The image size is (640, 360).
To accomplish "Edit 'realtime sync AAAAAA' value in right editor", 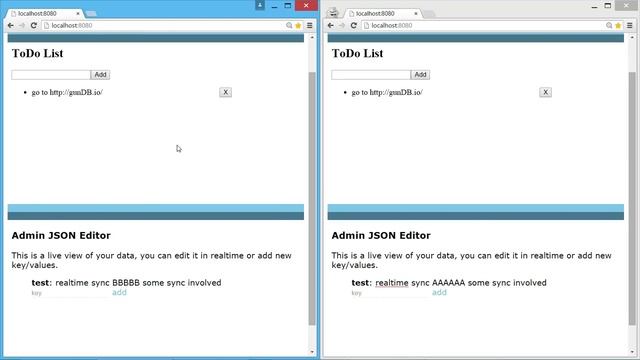I will pyautogui.click(x=461, y=283).
